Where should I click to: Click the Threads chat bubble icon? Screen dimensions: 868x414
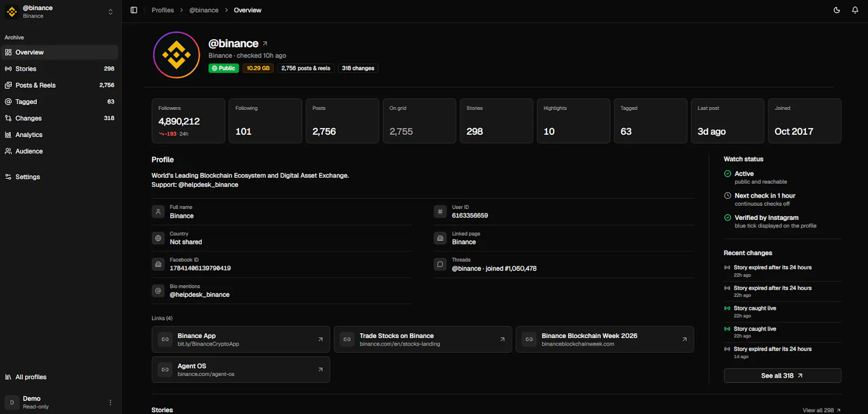point(440,264)
